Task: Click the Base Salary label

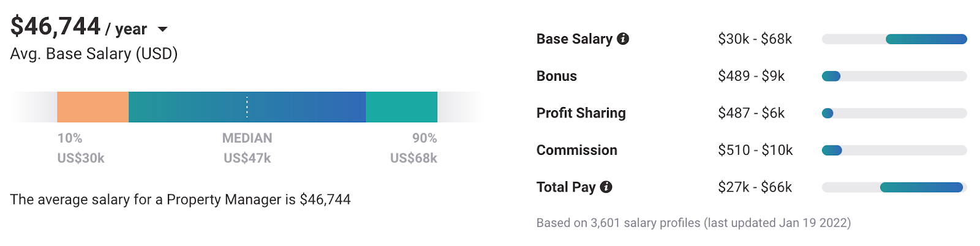Action: point(574,39)
